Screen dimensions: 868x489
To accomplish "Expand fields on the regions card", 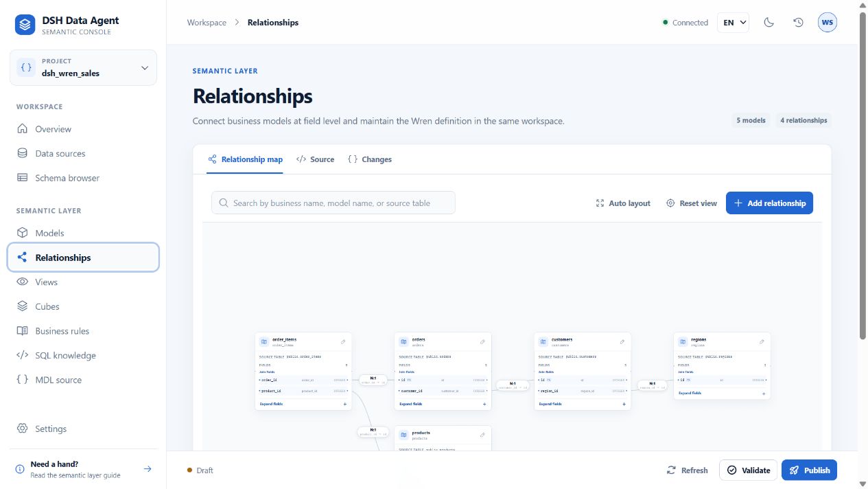I will 722,394.
